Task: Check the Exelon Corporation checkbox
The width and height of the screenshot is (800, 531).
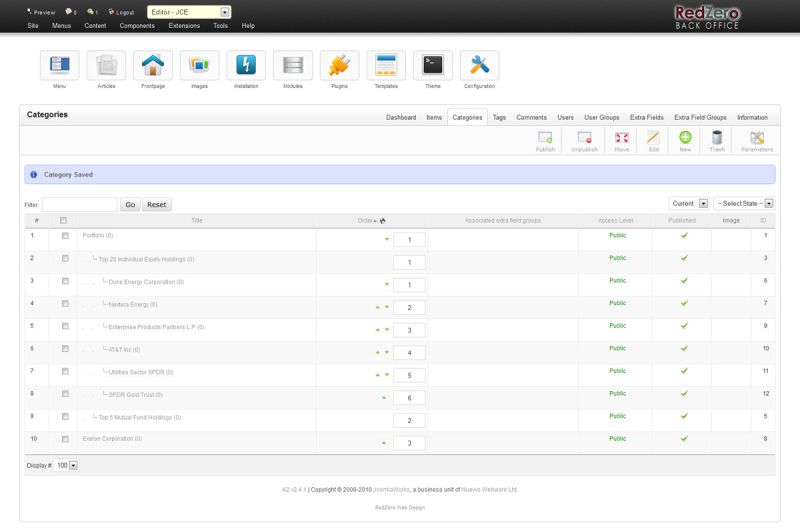Action: 65,439
